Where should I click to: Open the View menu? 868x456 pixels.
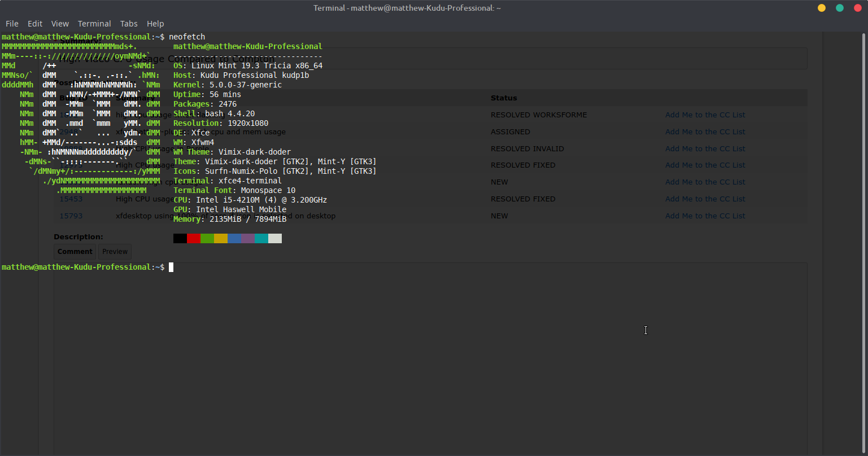coord(60,24)
